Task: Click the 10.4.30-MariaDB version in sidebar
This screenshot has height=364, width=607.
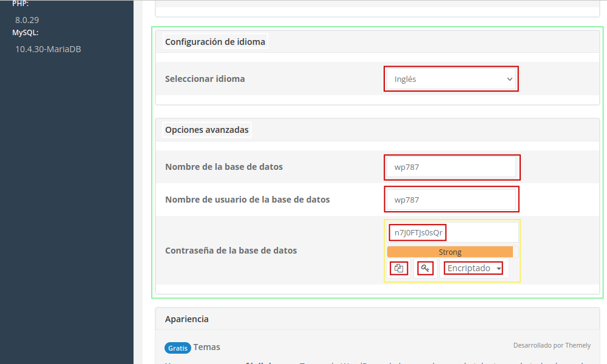Action: (x=48, y=49)
